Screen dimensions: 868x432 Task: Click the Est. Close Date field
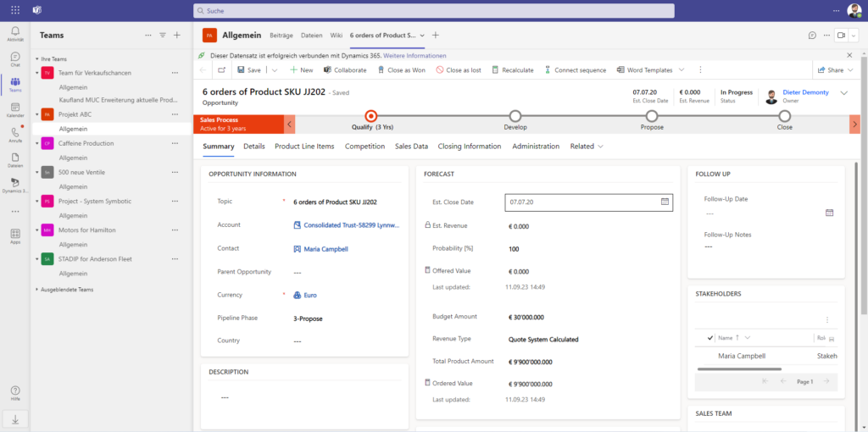[x=589, y=202]
